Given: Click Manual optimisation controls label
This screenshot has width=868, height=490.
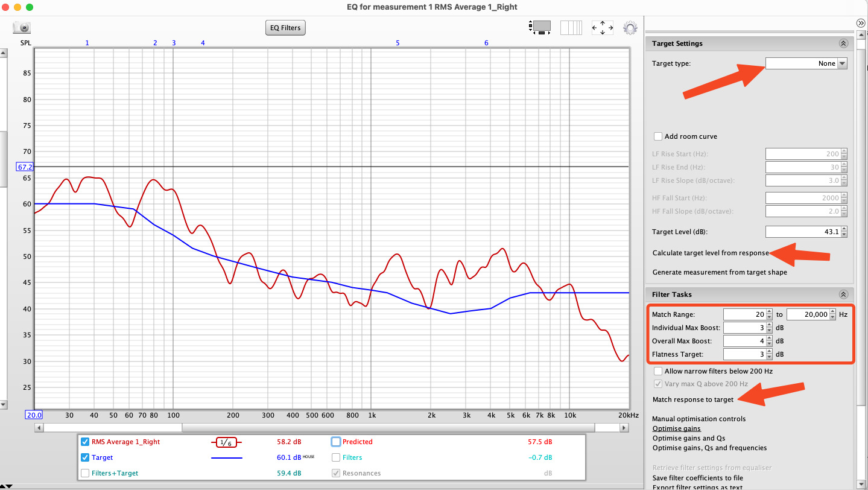Looking at the screenshot, I should [699, 419].
